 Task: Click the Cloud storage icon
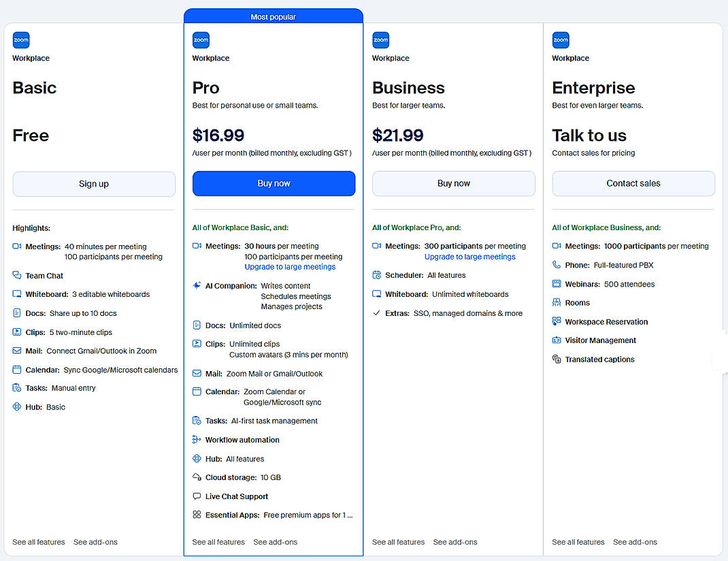197,477
